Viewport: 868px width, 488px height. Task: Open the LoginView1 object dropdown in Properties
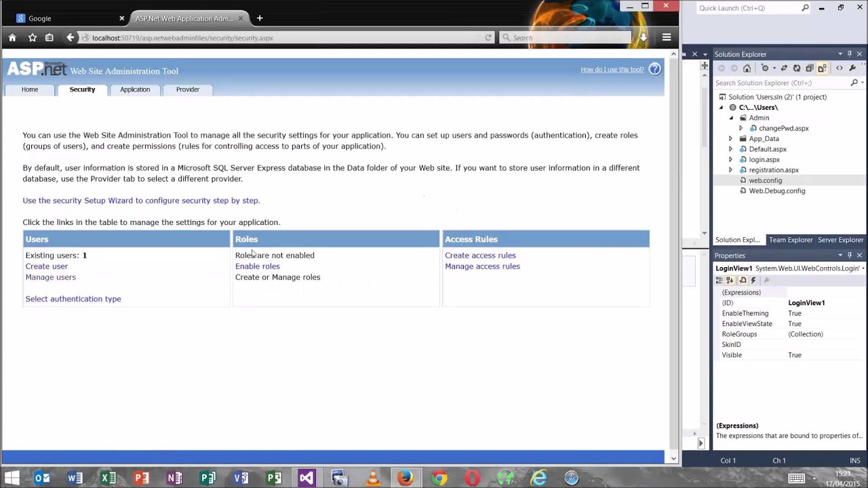click(863, 268)
